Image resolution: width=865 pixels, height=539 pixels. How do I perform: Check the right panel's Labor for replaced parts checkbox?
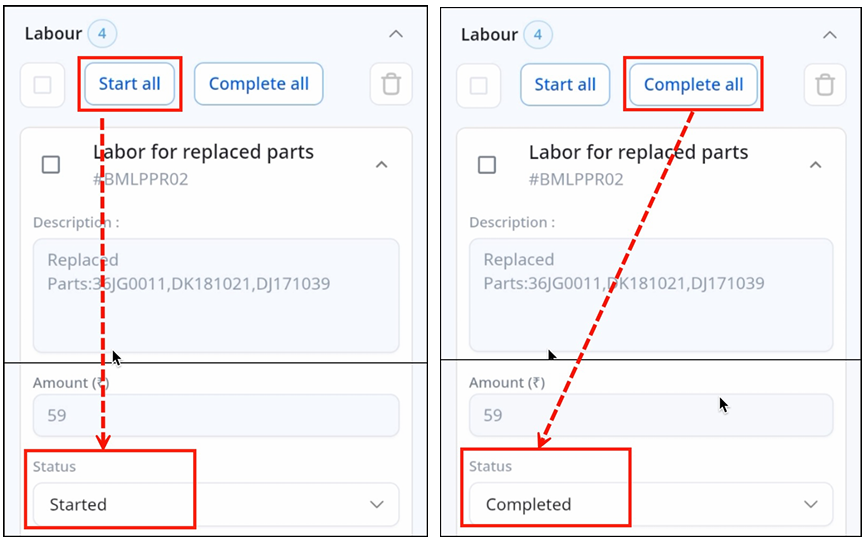487,165
